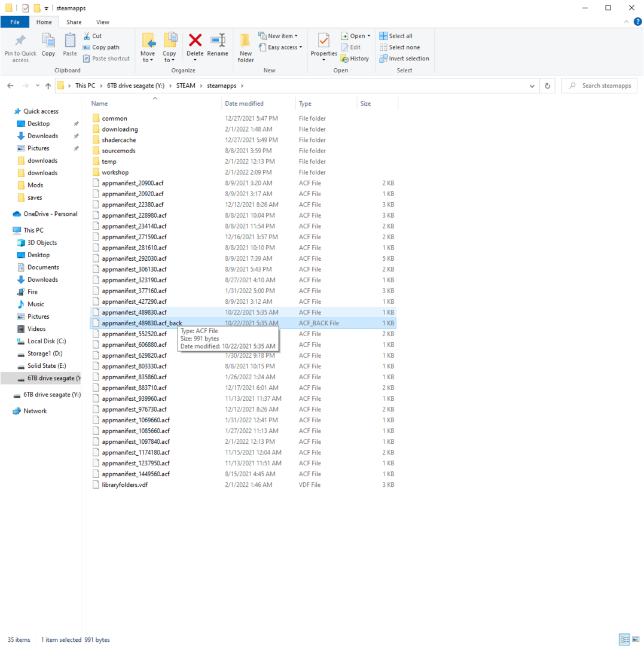Image resolution: width=644 pixels, height=646 pixels.
Task: Click the Delete red X icon
Action: point(195,40)
